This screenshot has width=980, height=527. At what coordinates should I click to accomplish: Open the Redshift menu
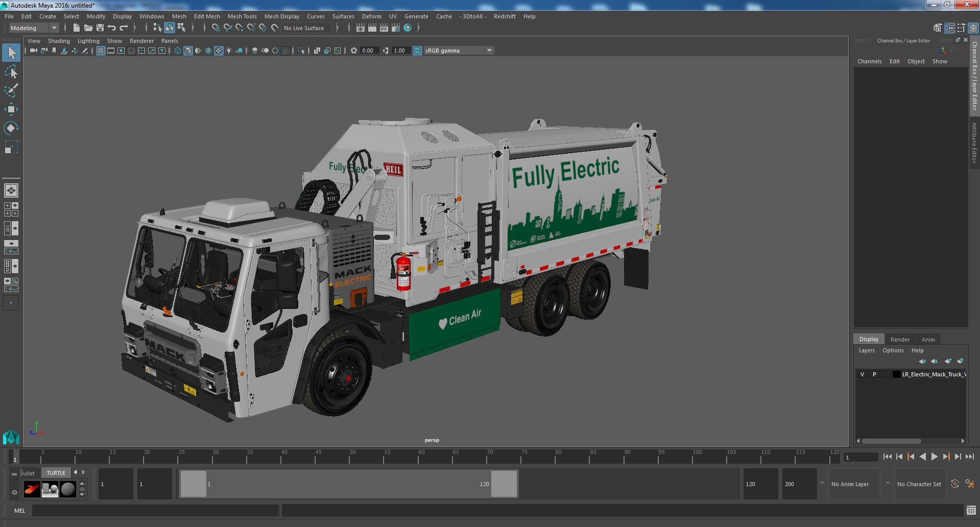point(505,16)
